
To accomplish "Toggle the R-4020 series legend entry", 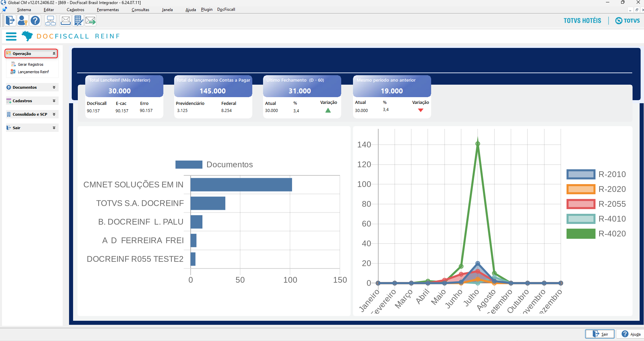I will tap(596, 234).
